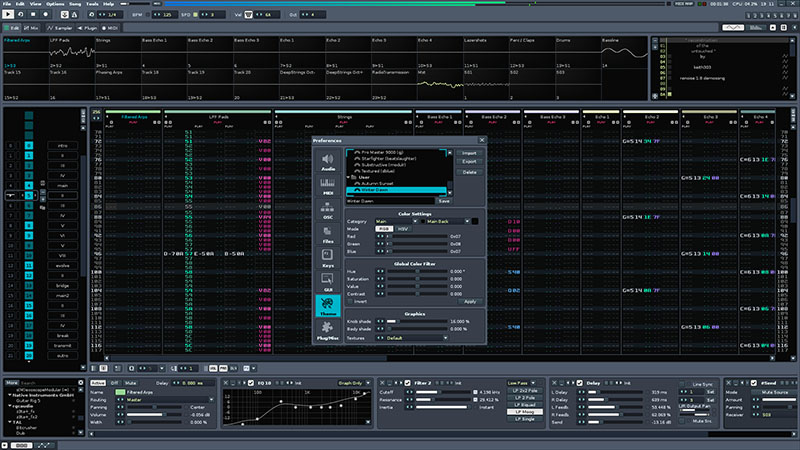Switch to the MIDI tab
The height and width of the screenshot is (450, 800).
(110, 28)
